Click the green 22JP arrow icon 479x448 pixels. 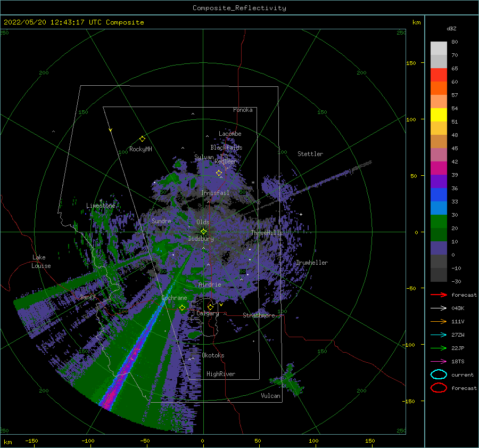[439, 348]
